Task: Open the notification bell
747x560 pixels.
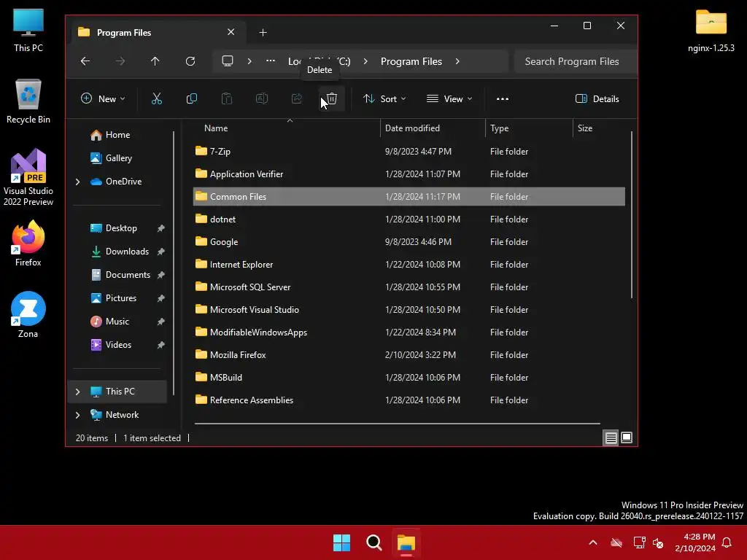Action: pos(727,542)
